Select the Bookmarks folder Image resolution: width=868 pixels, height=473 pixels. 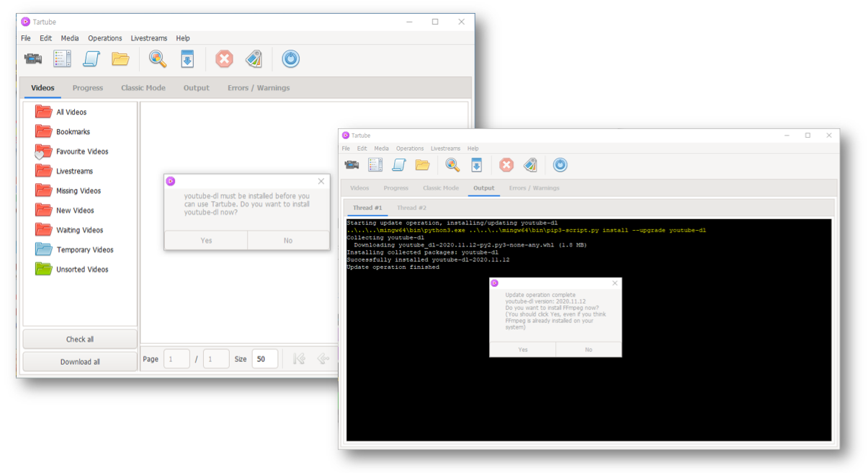pos(73,131)
